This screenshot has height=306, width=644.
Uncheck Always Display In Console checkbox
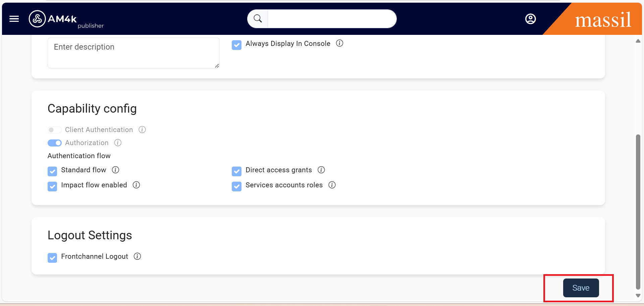(236, 45)
